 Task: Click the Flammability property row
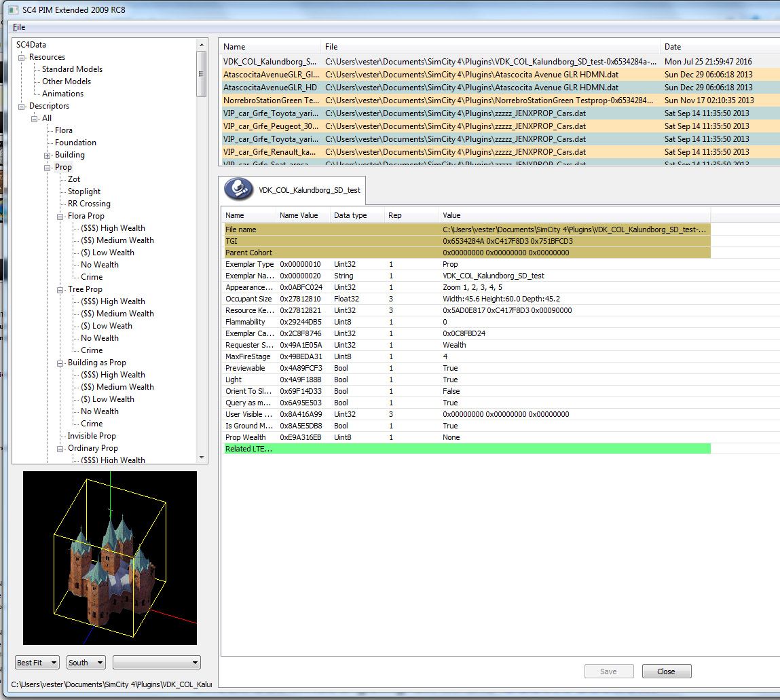pos(467,322)
